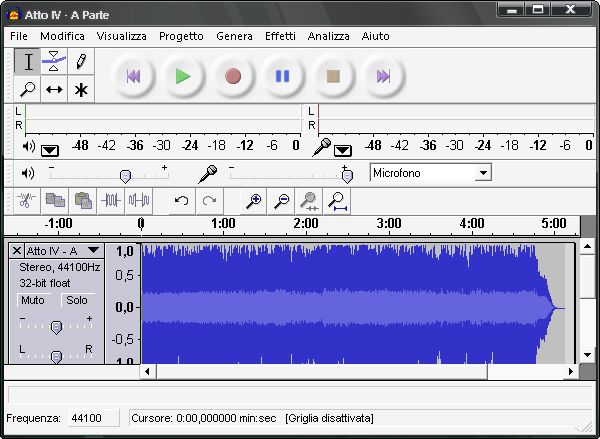This screenshot has height=439, width=600.
Task: Open the Modifica menu
Action: (62, 36)
